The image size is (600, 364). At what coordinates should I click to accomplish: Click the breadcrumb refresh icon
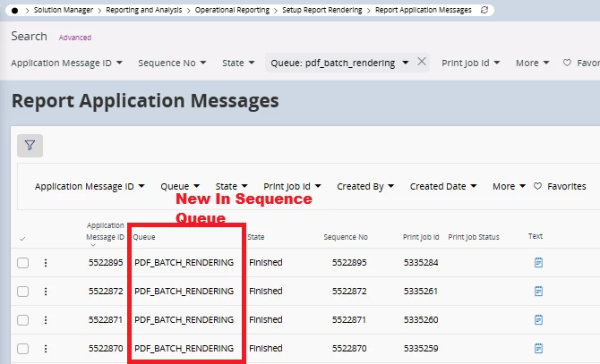[x=484, y=10]
